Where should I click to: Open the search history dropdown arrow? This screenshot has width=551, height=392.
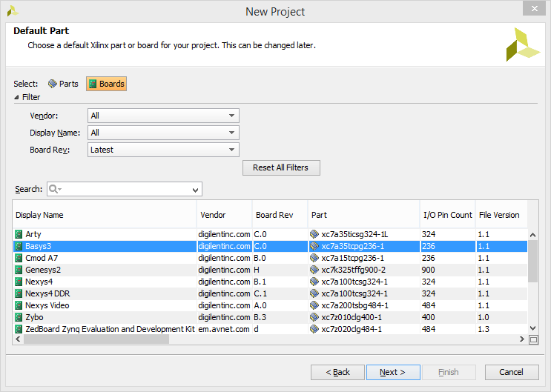(x=195, y=190)
